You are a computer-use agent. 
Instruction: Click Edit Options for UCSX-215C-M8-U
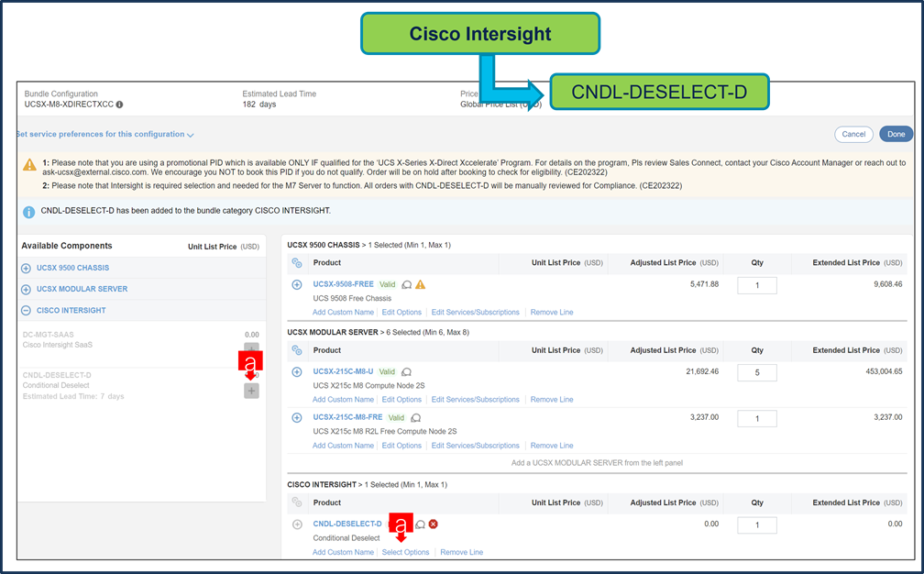[x=401, y=400]
